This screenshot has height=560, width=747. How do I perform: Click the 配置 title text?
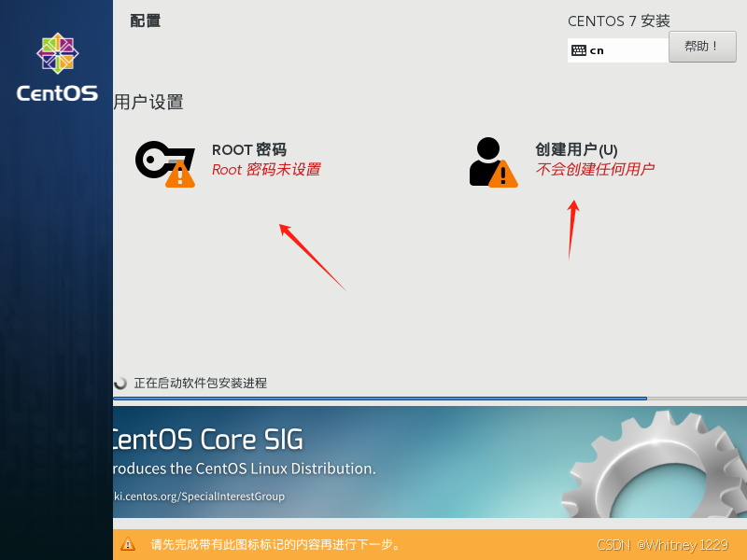[146, 21]
